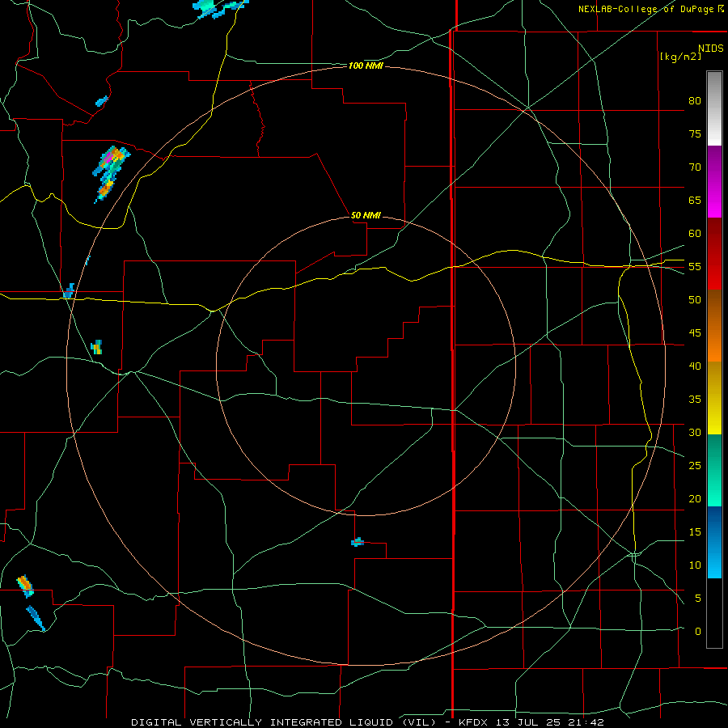Click the 50 NMI range ring label
This screenshot has height=728, width=728.
[x=366, y=215]
